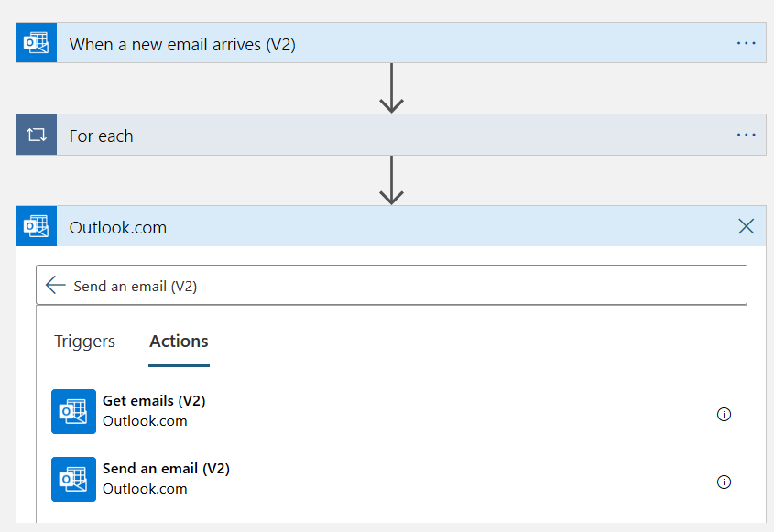Click the arrow between For each and Outlook.com
774x532 pixels.
coord(392,180)
